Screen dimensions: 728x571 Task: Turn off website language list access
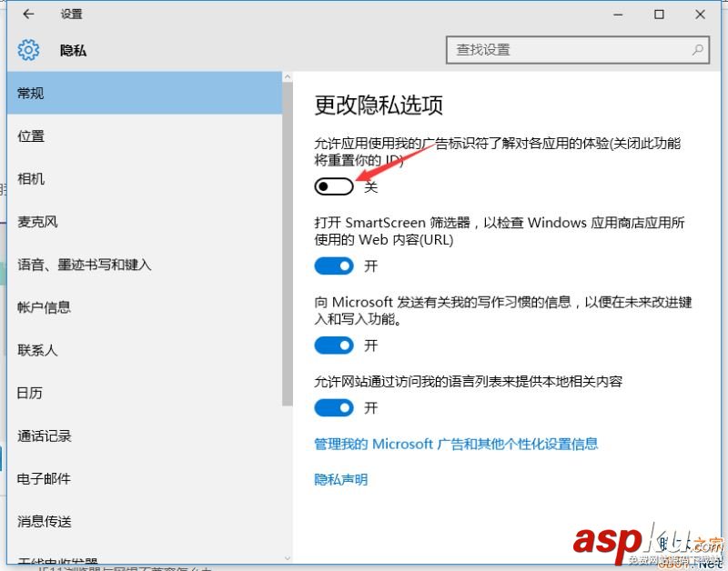coord(334,407)
